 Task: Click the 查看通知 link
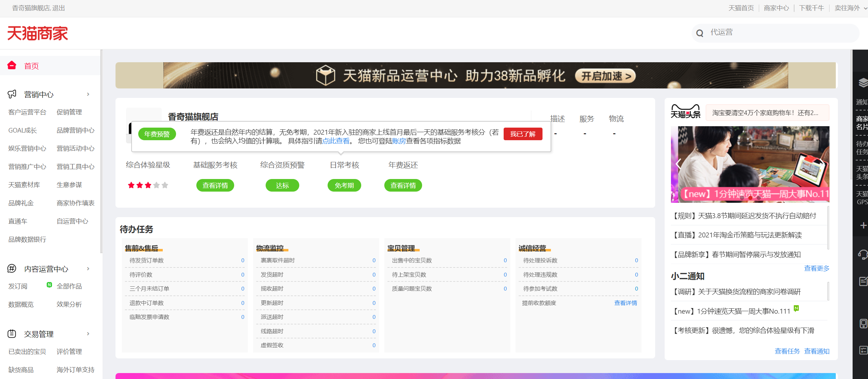tap(817, 351)
